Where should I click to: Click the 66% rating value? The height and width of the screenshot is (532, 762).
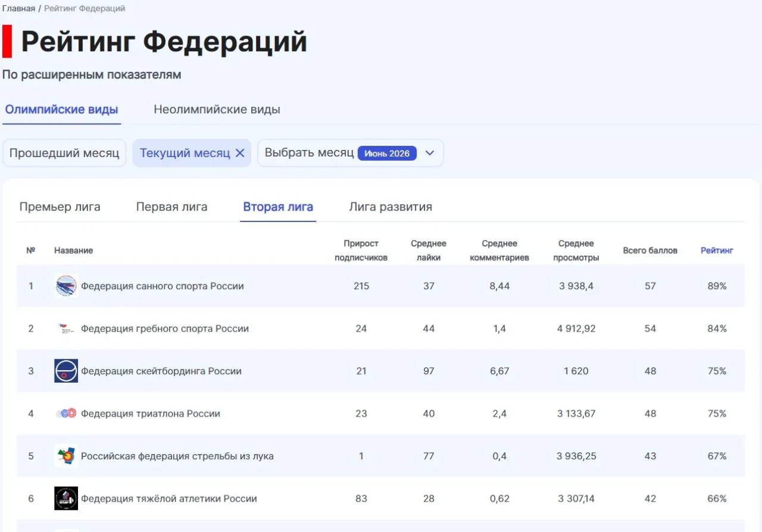pyautogui.click(x=717, y=499)
